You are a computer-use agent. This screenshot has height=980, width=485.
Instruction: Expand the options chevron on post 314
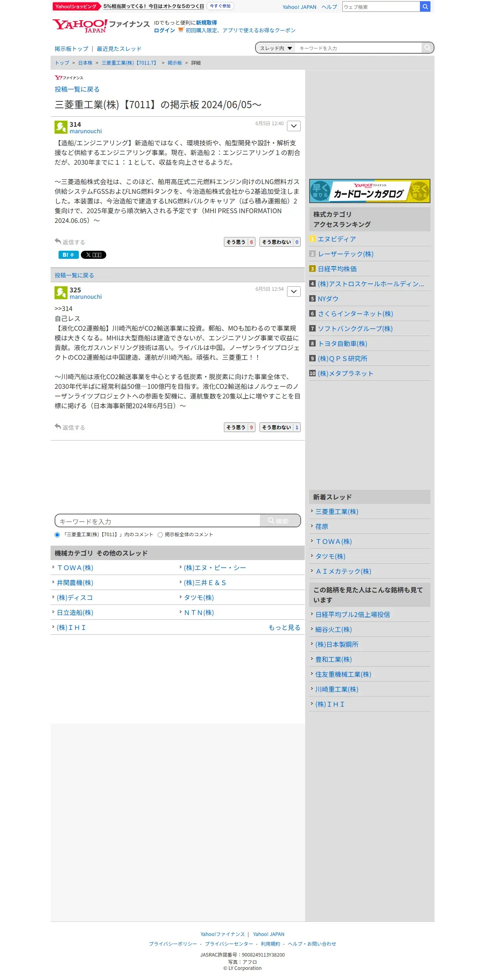coord(294,126)
